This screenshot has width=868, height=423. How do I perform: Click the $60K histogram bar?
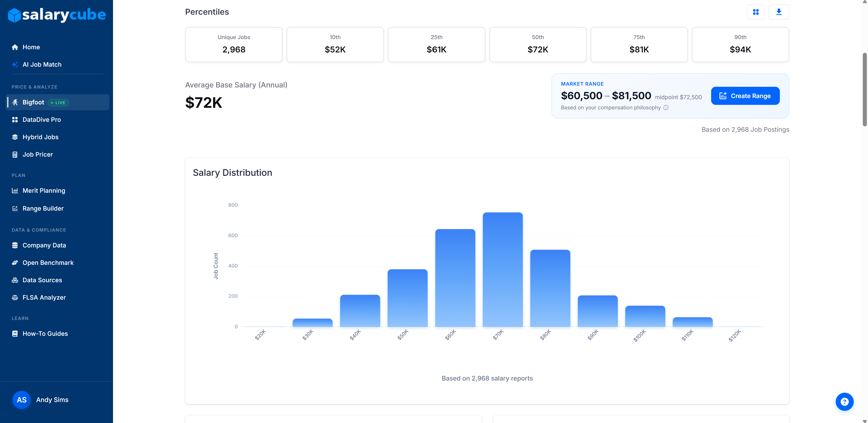coord(455,278)
